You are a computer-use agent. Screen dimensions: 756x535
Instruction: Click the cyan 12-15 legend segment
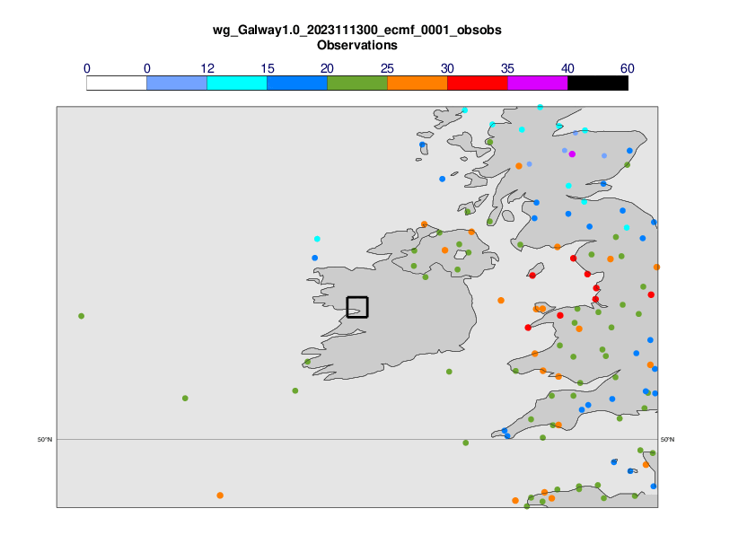coord(237,83)
